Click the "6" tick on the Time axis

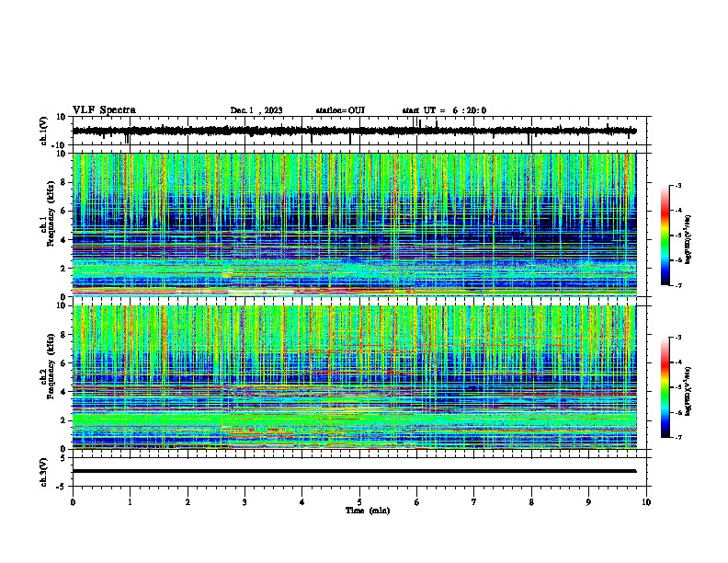[x=416, y=502]
